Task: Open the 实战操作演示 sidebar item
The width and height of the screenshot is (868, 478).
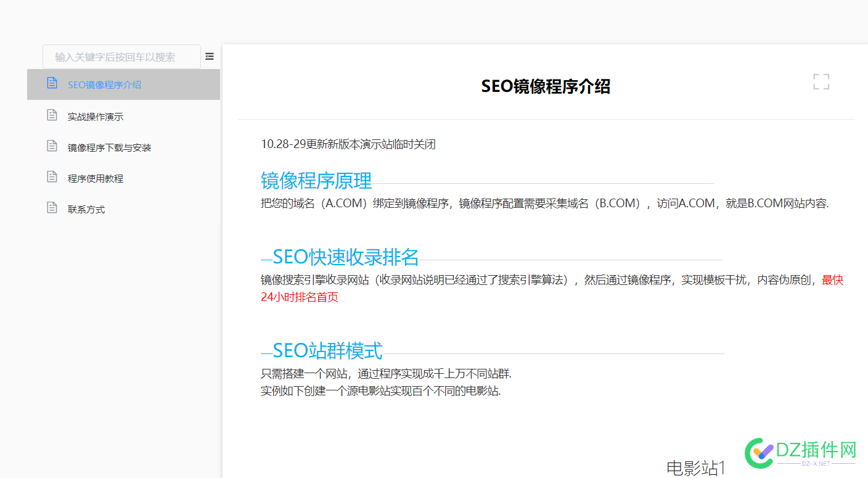Action: 123,117
